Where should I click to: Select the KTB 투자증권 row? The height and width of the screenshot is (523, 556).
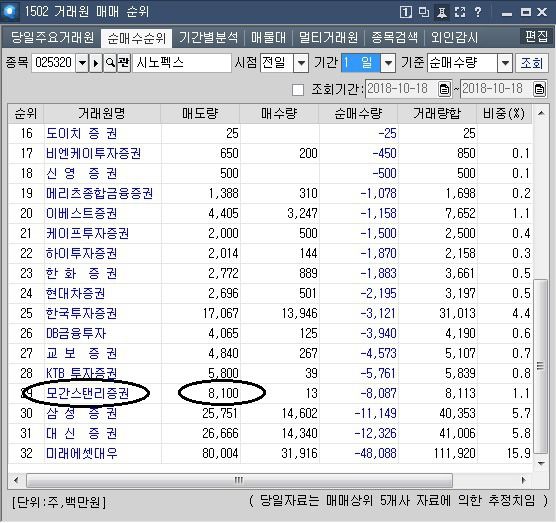[x=270, y=373]
